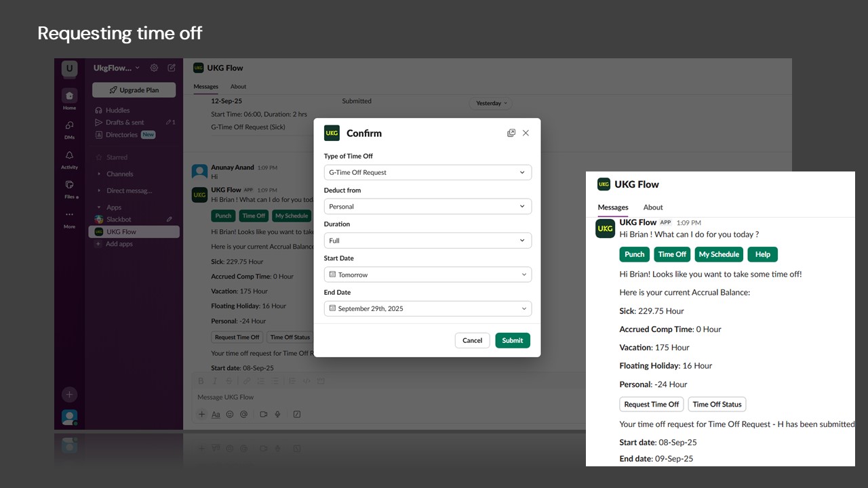Open the Duration dropdown showing Full

pos(427,241)
